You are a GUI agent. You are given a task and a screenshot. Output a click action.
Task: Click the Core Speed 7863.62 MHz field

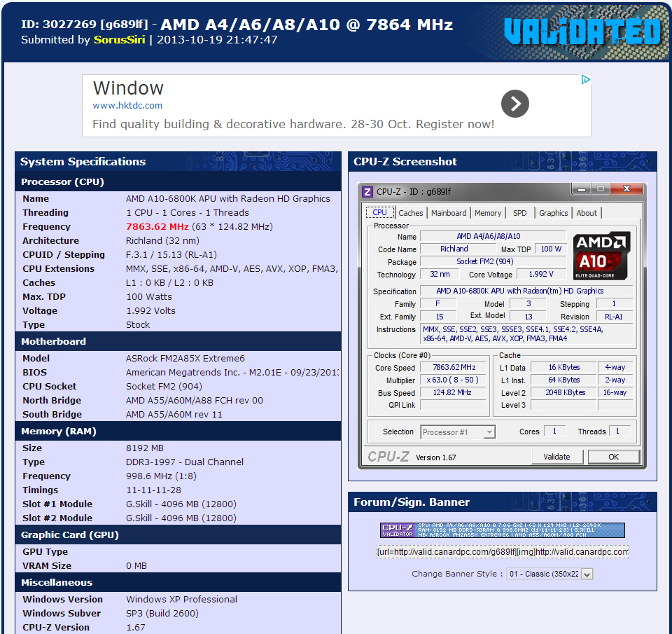click(454, 367)
